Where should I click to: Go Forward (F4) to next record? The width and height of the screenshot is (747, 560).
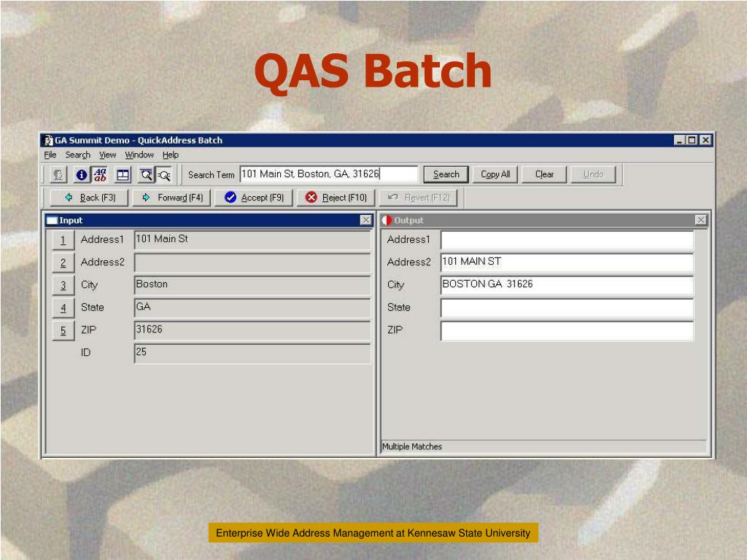[172, 198]
